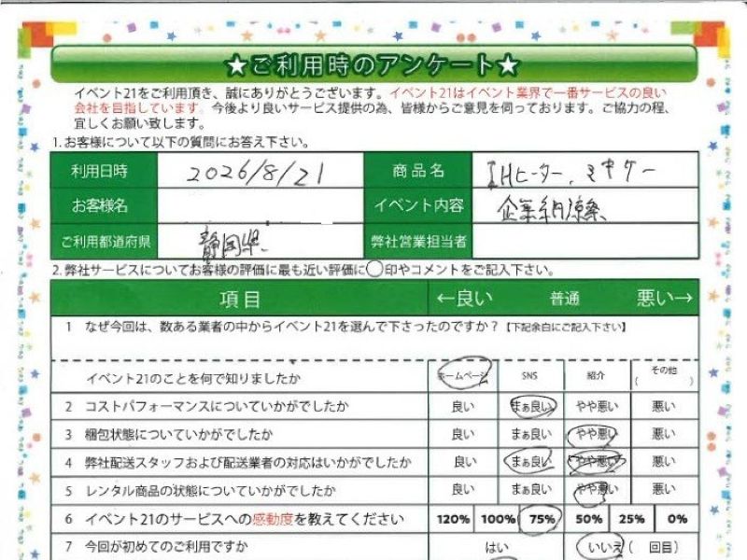Image resolution: width=747 pixels, height=560 pixels.
Task: Click the お客様名 label cell
Action: pos(105,205)
